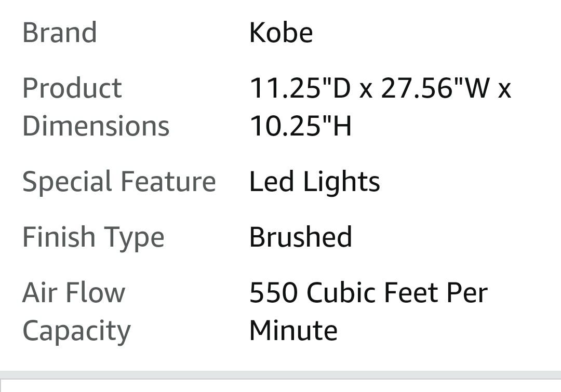The height and width of the screenshot is (392, 561).
Task: Select the number 550 in airflow value
Action: [274, 292]
